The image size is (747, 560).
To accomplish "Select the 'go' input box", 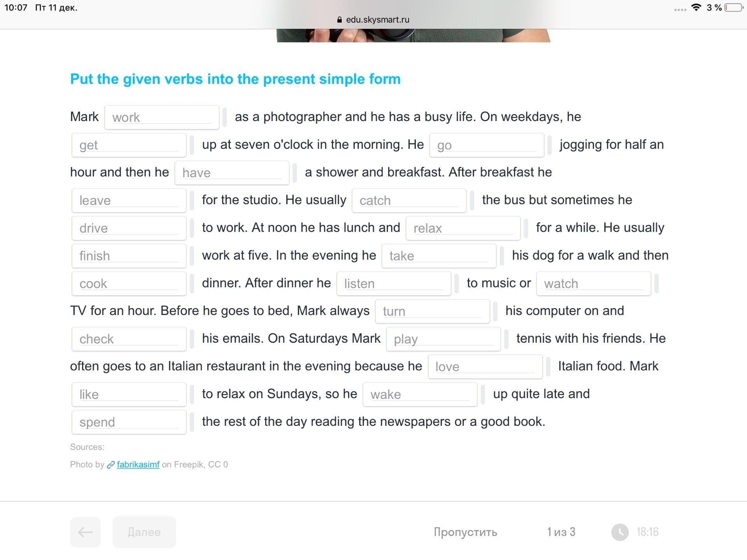I will [486, 145].
